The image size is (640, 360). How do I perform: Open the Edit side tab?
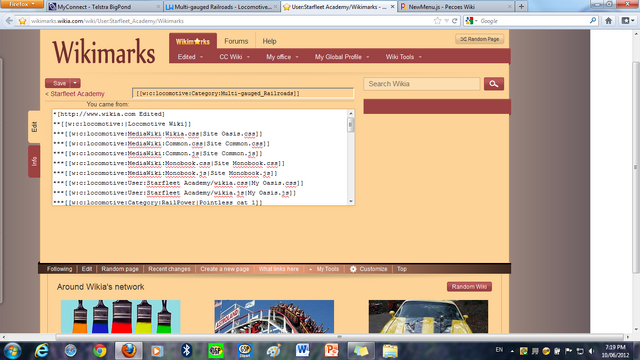point(34,127)
